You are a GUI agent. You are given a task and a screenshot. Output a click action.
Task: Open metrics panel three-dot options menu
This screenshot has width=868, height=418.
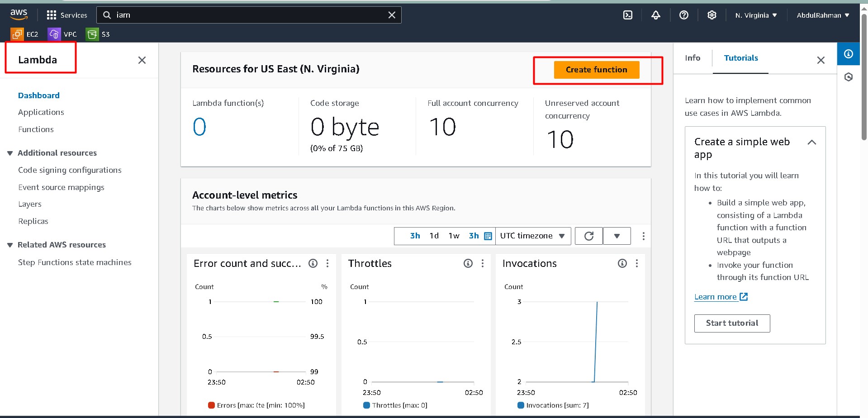pos(643,236)
